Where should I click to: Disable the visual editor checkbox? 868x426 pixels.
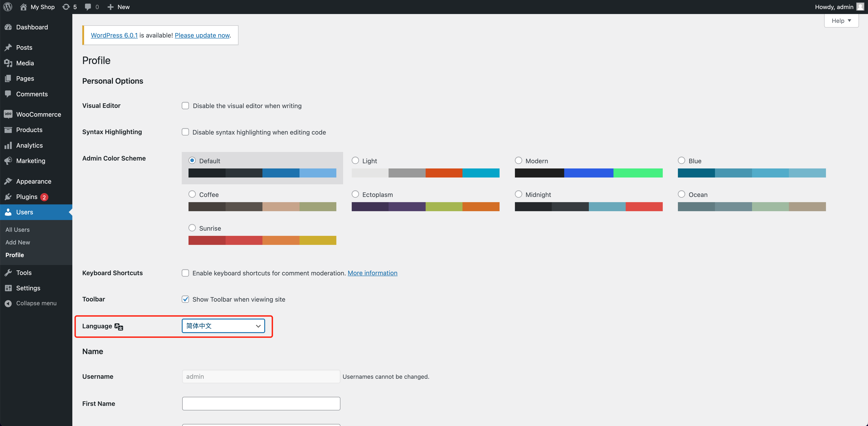point(185,106)
